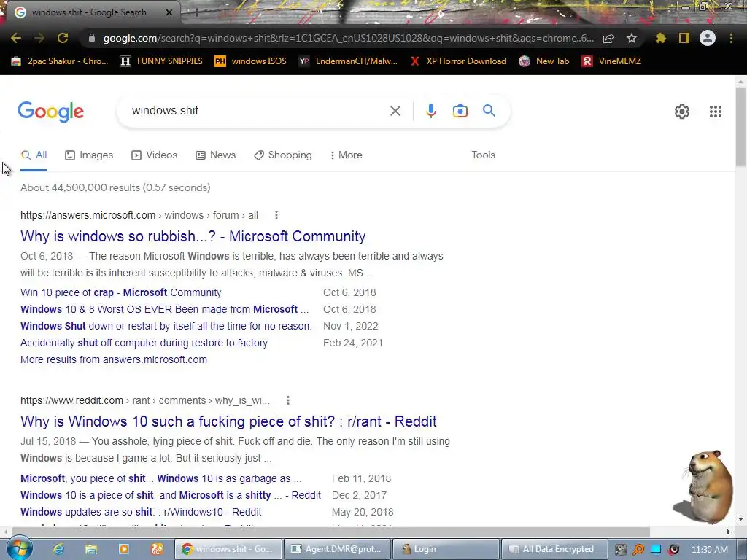Open the FUNNY SNIPPIES bookmark

(x=161, y=61)
